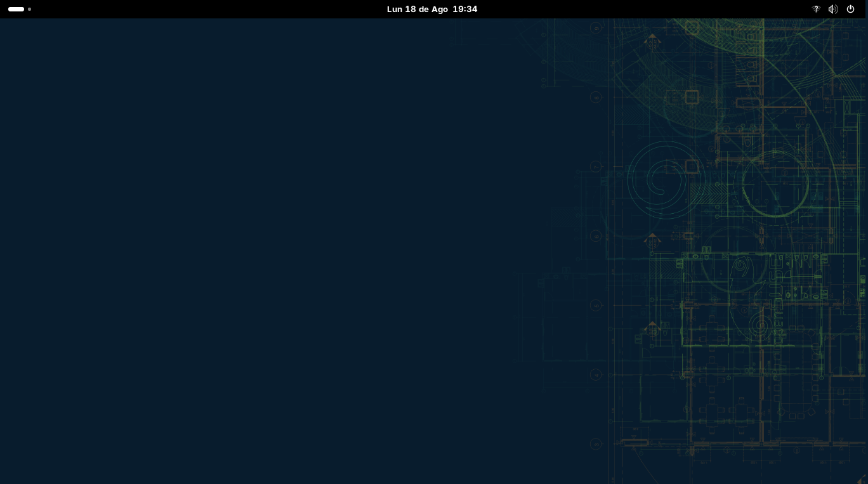The width and height of the screenshot is (868, 484).
Task: Open the Activities workspace indicator
Action: pyautogui.click(x=20, y=9)
